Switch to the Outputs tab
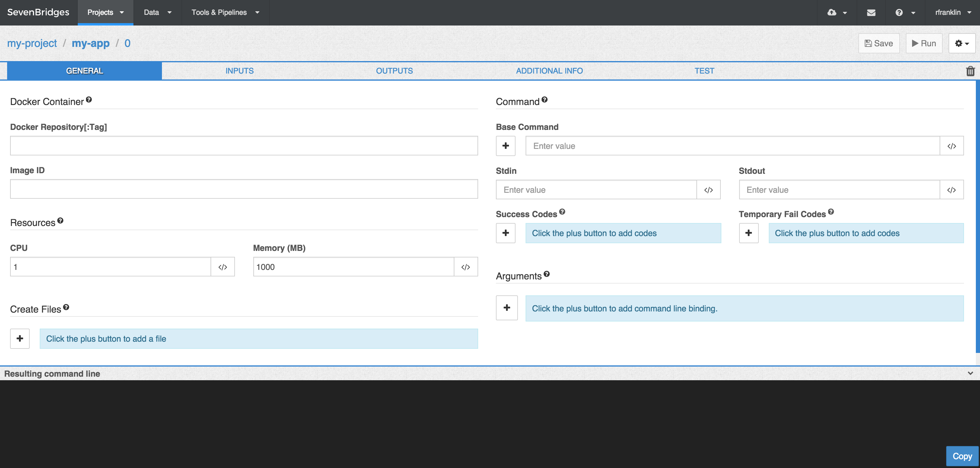The image size is (980, 468). [x=394, y=71]
